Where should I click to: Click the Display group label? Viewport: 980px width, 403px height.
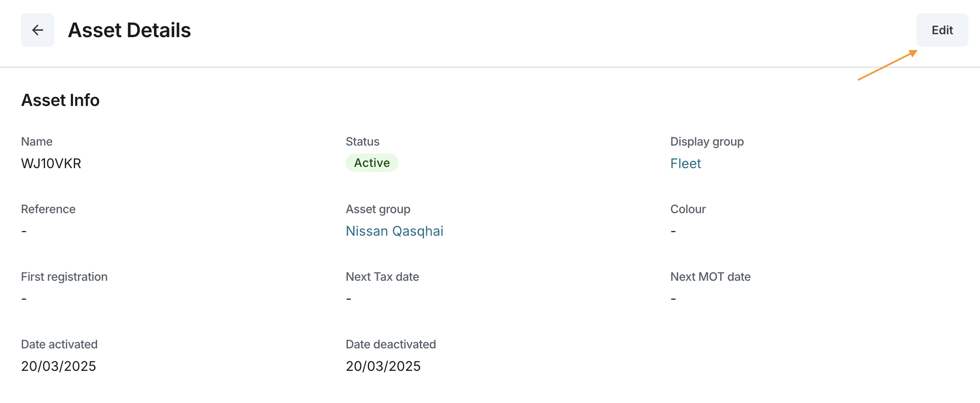tap(707, 142)
